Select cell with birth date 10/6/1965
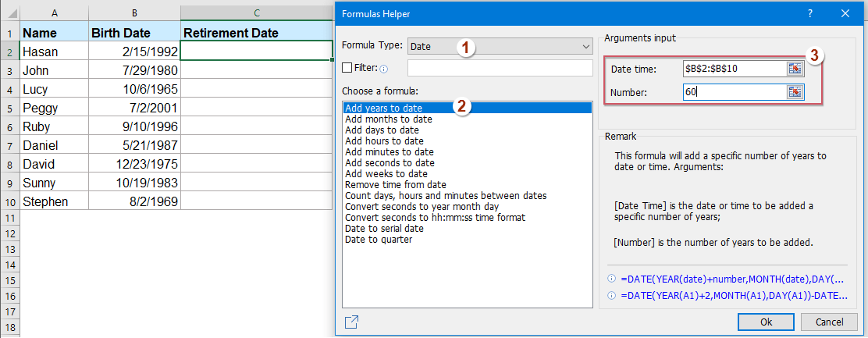 pos(134,89)
